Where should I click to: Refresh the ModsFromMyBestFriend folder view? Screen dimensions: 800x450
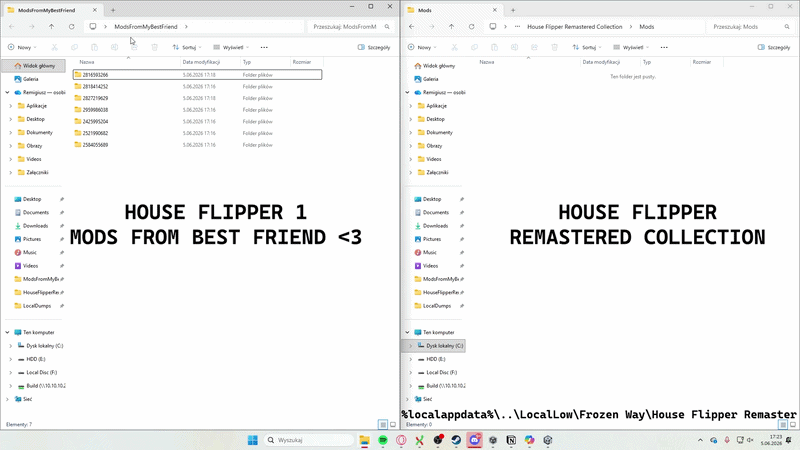point(71,27)
